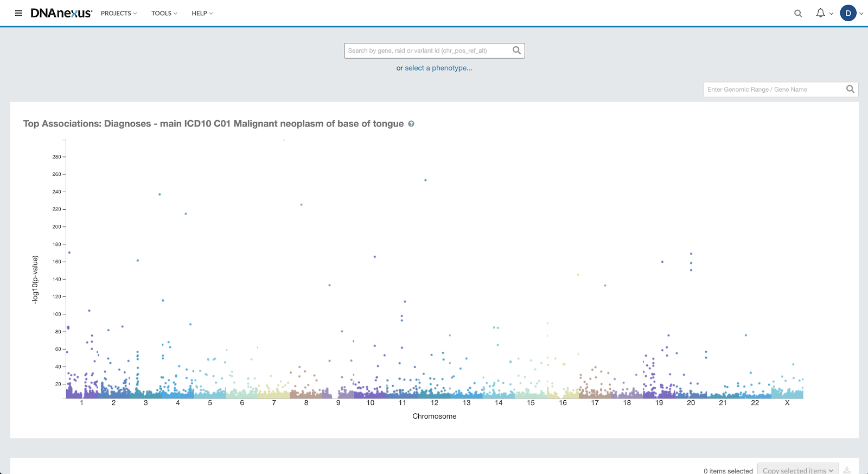Click the help icon next to plot title

pos(411,124)
